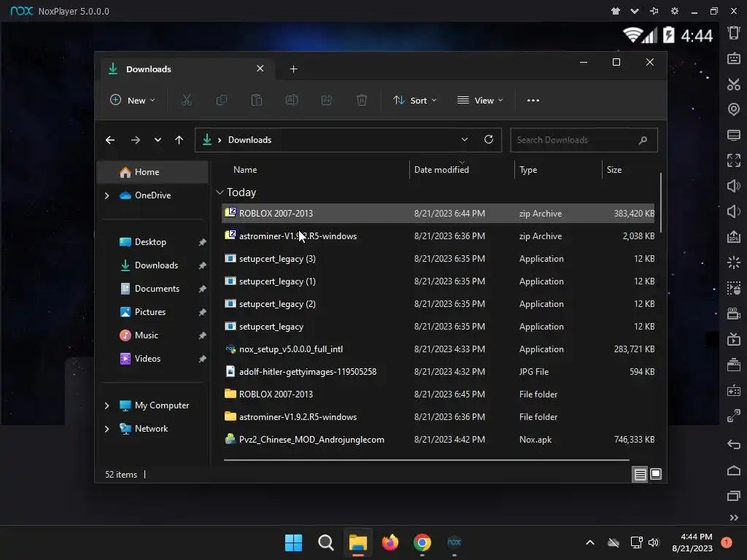Image resolution: width=747 pixels, height=560 pixels.
Task: Click the NoxPlayer Android home icon
Action: [734, 470]
